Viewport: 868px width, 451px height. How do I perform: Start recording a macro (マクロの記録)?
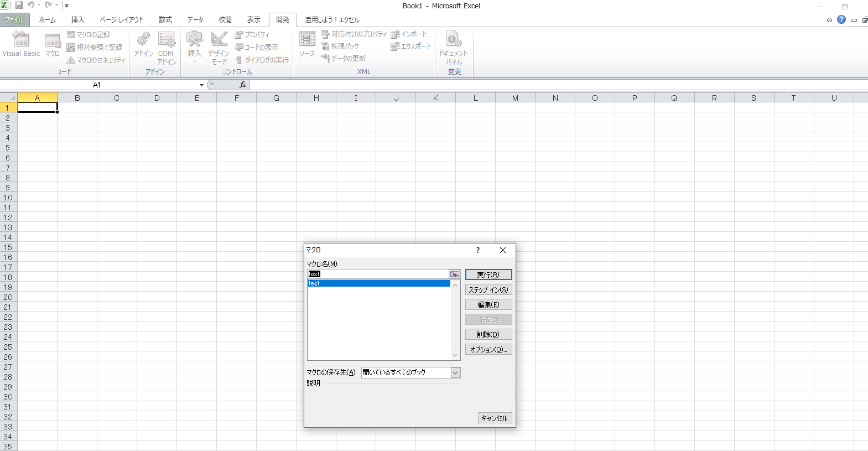click(x=89, y=34)
